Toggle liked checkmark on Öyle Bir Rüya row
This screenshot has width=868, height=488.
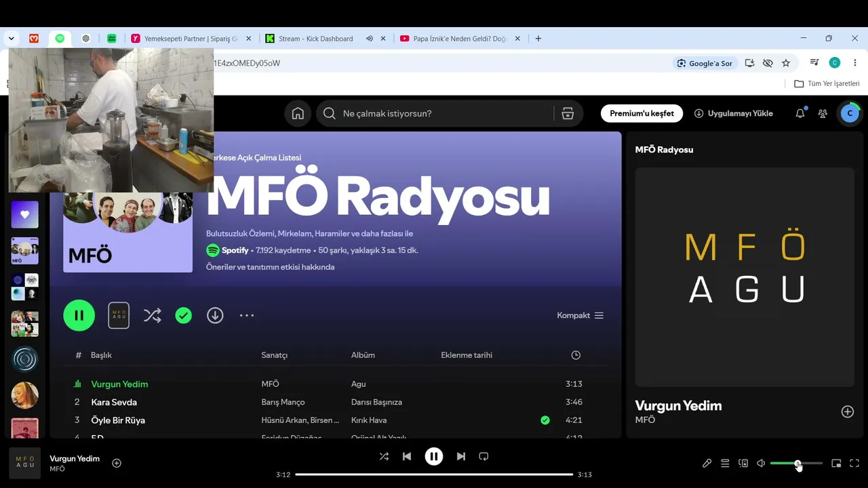tap(545, 420)
